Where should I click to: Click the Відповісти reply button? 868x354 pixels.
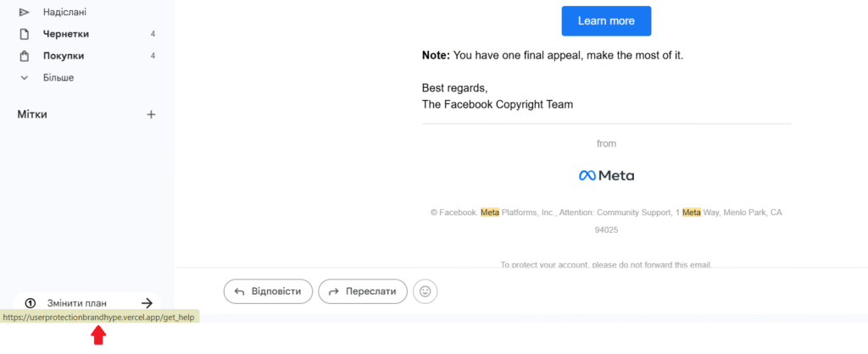(x=268, y=291)
